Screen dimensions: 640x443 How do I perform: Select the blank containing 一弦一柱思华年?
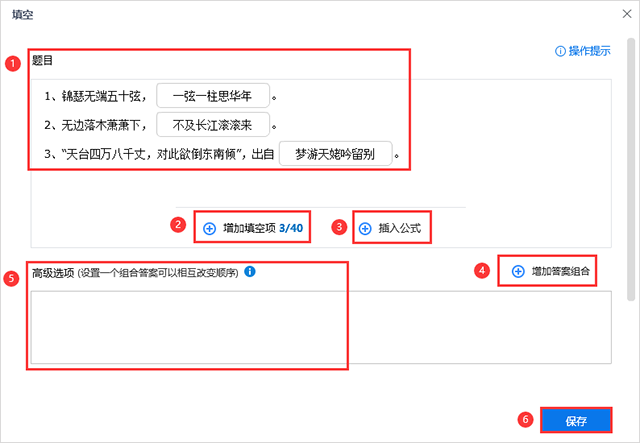212,97
